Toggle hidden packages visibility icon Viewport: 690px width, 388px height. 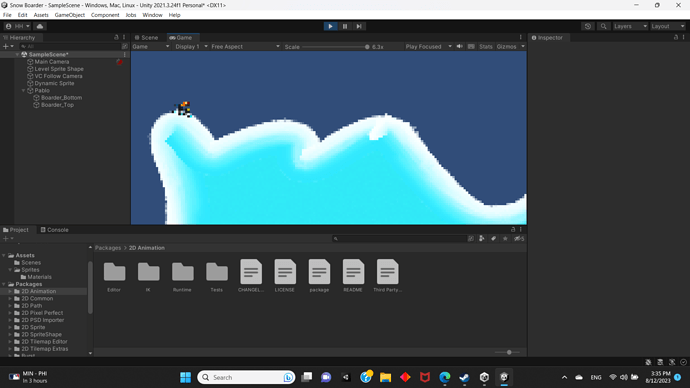click(x=519, y=238)
